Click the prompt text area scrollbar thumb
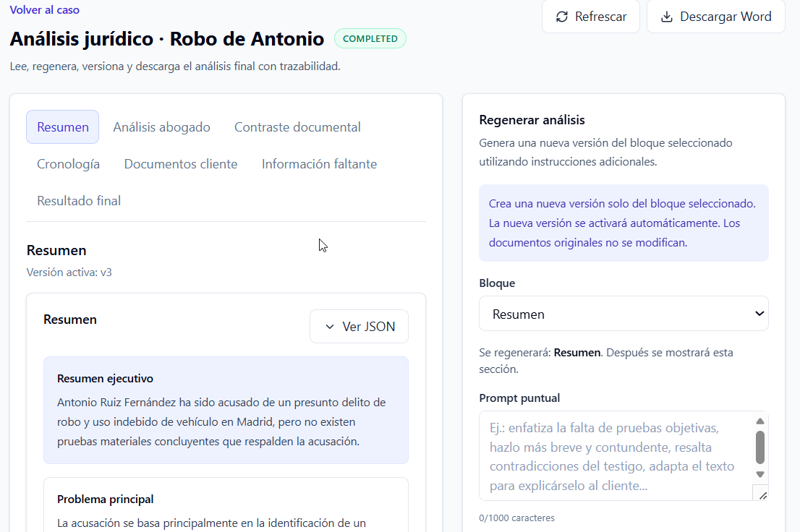 point(760,447)
